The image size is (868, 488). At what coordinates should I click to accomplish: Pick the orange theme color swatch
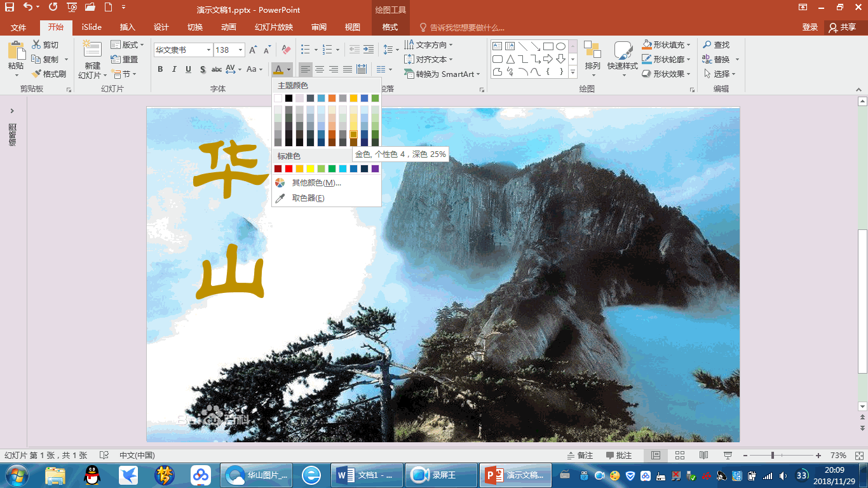[332, 98]
